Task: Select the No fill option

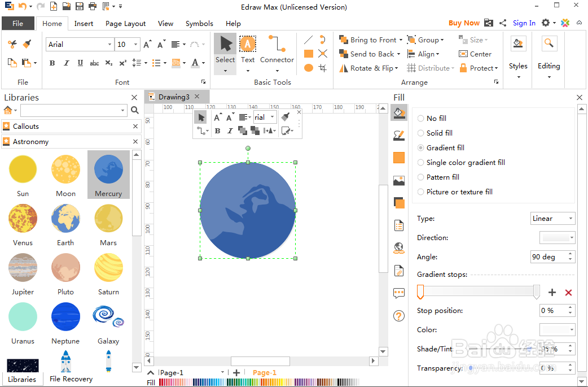Action: 432,118
